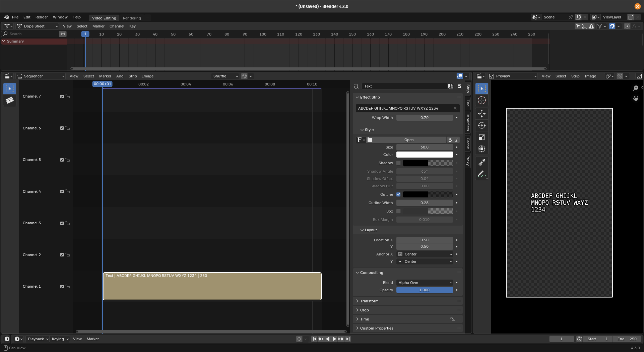Select the Transform tool in preview toolbar

pyautogui.click(x=482, y=149)
